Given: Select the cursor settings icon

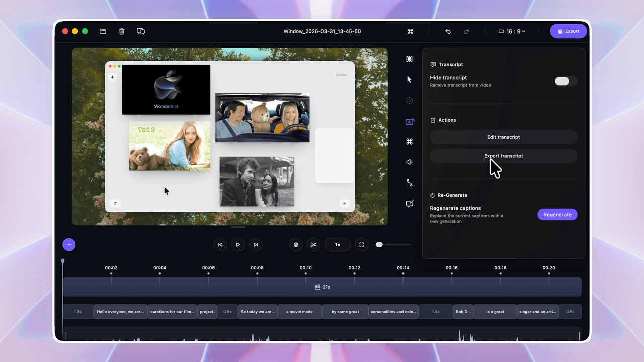Looking at the screenshot, I should pos(410,79).
